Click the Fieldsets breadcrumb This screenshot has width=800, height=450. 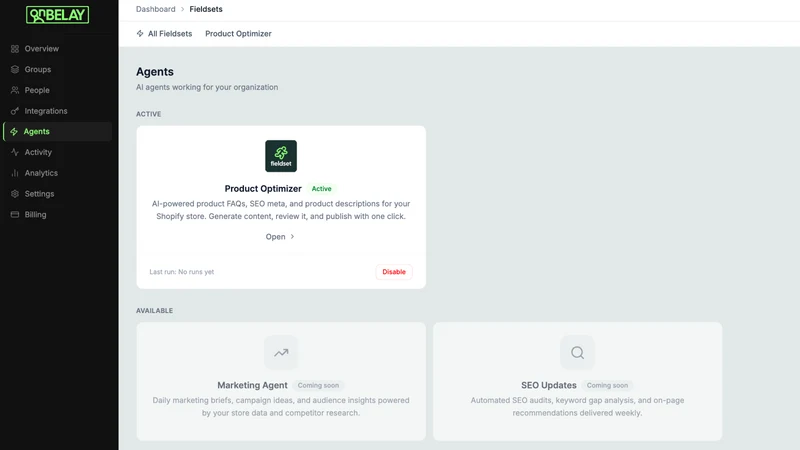(x=206, y=9)
